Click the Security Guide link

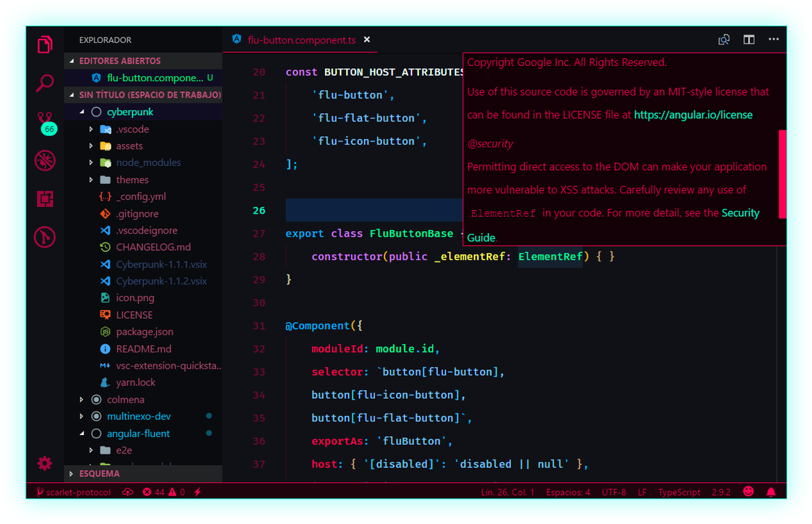tap(740, 213)
